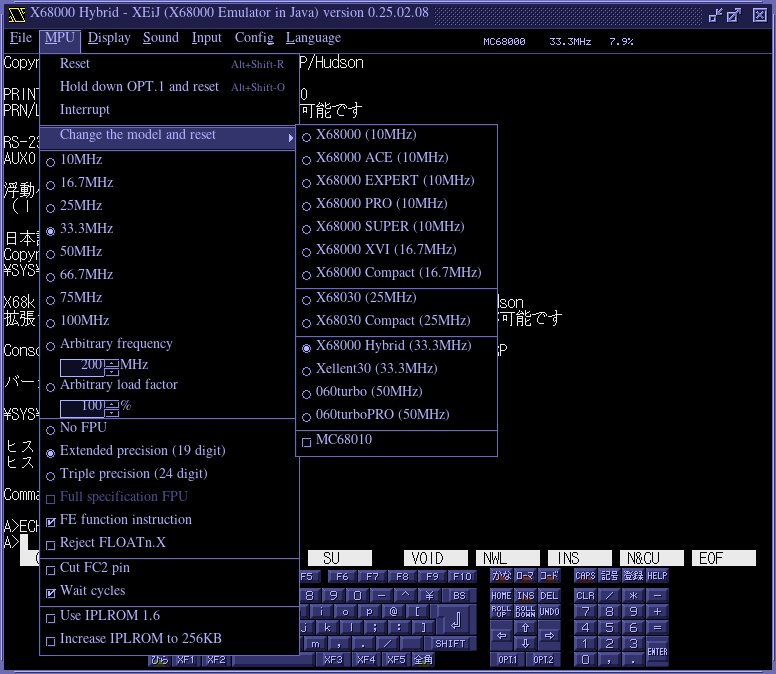776x674 pixels.
Task: Select Xellent30 (33.3MHz) model
Action: tap(396, 369)
